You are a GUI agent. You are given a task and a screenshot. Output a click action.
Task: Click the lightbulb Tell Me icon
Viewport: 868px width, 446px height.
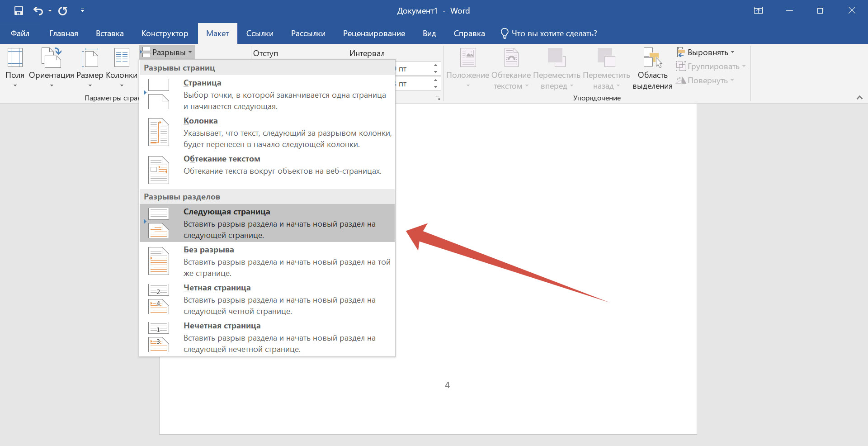click(x=505, y=33)
